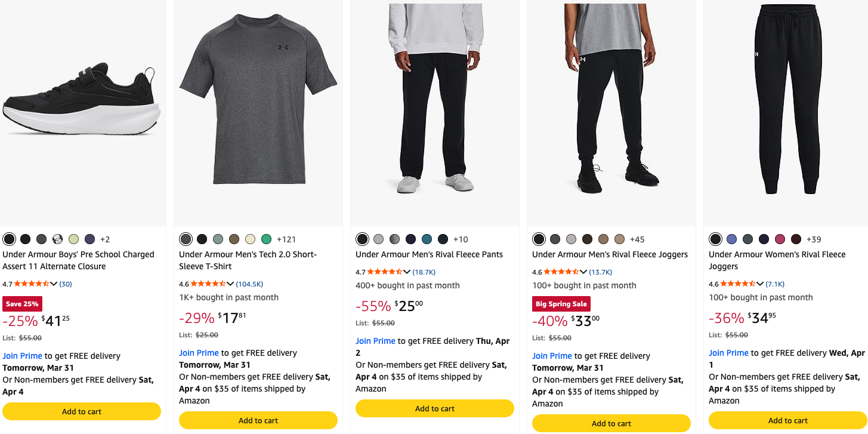Open the Charged Assert 11 Alternate Closure title
Screen dimensions: 868x434
pos(78,260)
